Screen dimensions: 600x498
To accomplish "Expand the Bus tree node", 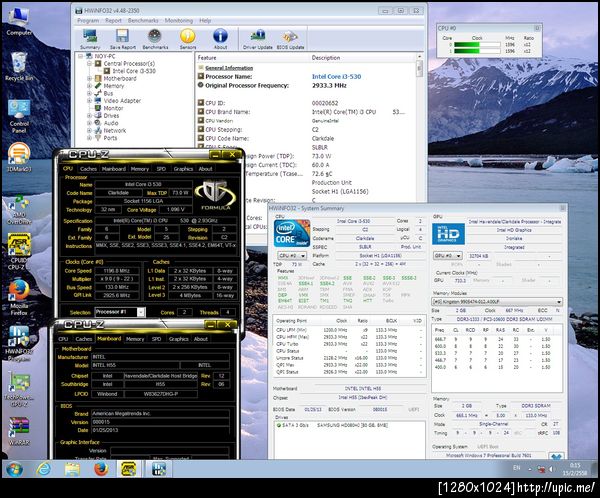I will tap(90, 93).
